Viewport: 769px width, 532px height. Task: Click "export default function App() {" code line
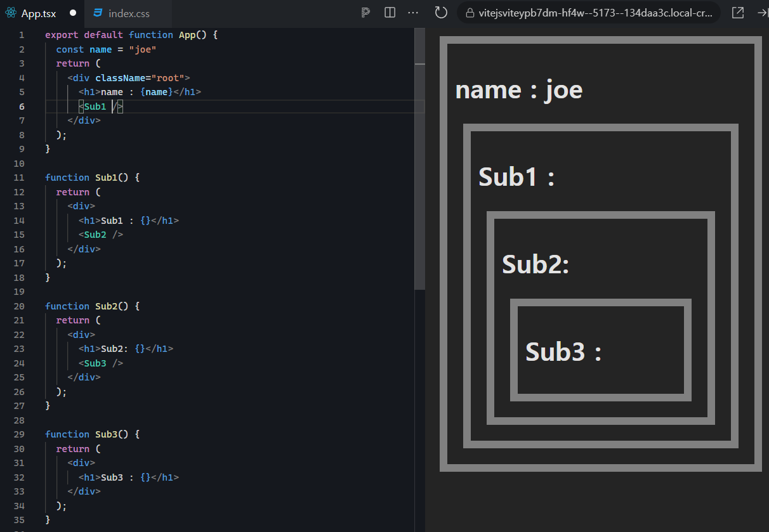(131, 35)
